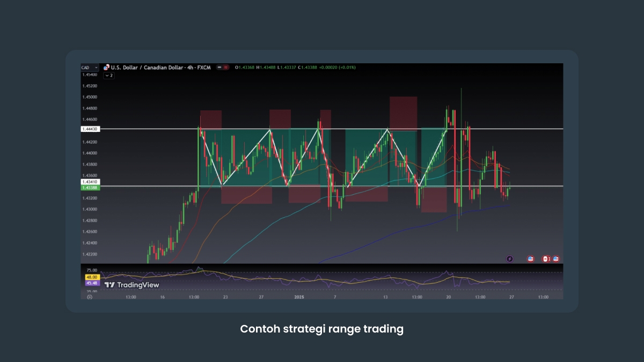
Task: Toggle the red pill marker in the legend
Action: pos(226,67)
